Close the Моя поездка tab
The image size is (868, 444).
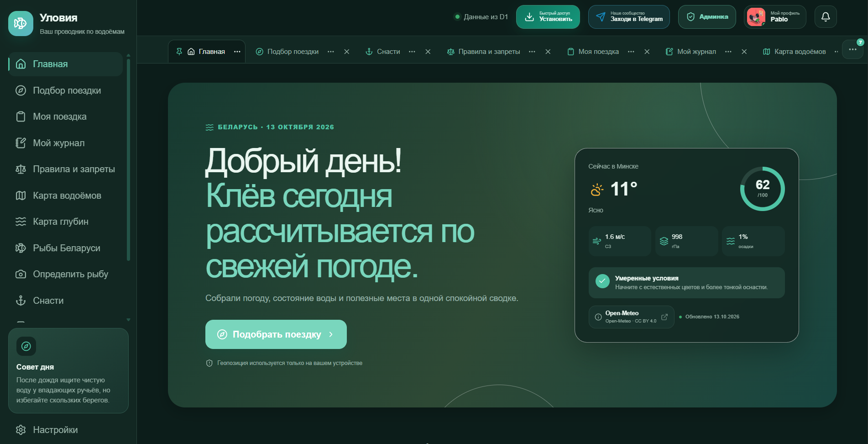(x=647, y=52)
